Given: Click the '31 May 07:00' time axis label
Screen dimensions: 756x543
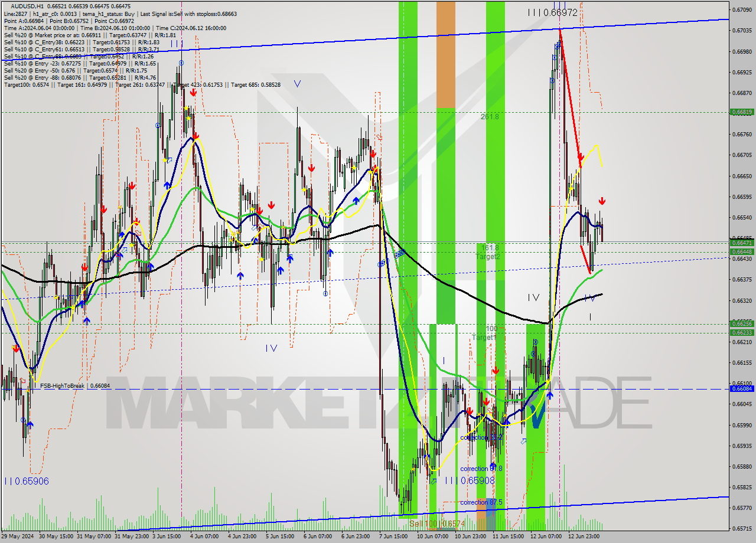Looking at the screenshot, I should [94, 537].
